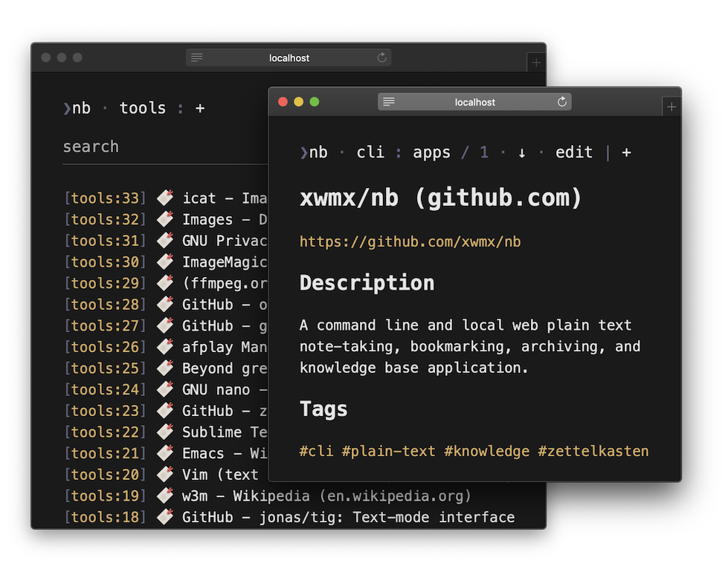Add new tab in back window
This screenshot has height=584, width=728.
click(x=536, y=62)
